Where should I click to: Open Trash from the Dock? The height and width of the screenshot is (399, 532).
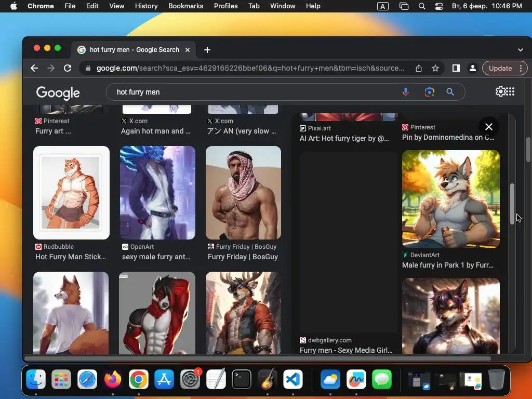(496, 379)
